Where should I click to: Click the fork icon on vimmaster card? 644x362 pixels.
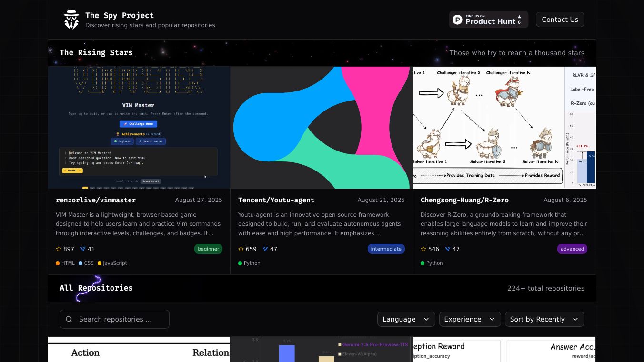click(83, 249)
